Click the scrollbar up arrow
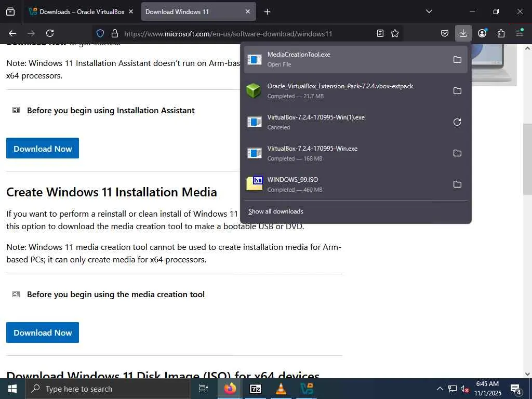 point(527,48)
